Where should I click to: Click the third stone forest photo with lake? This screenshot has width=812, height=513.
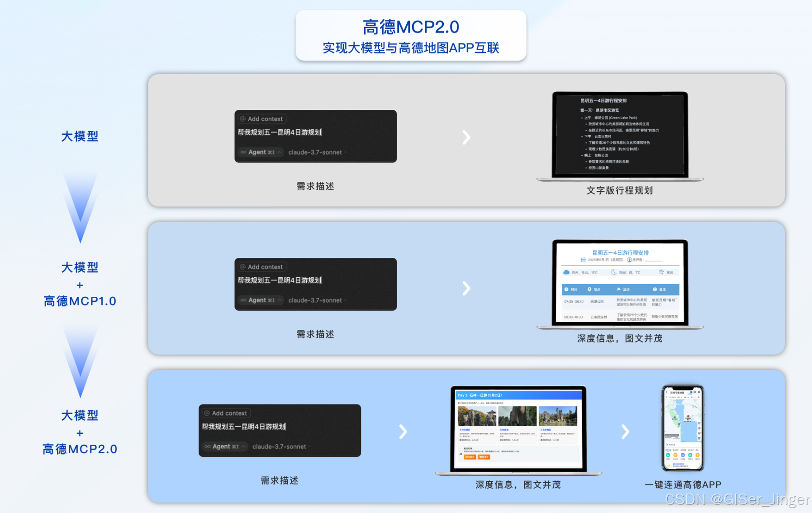coord(558,416)
